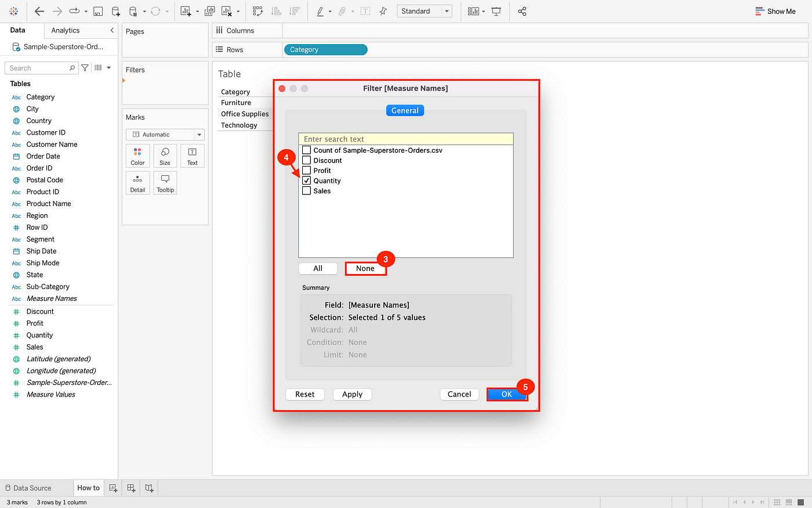
Task: Uncheck the Quantity checkbox
Action: (307, 181)
